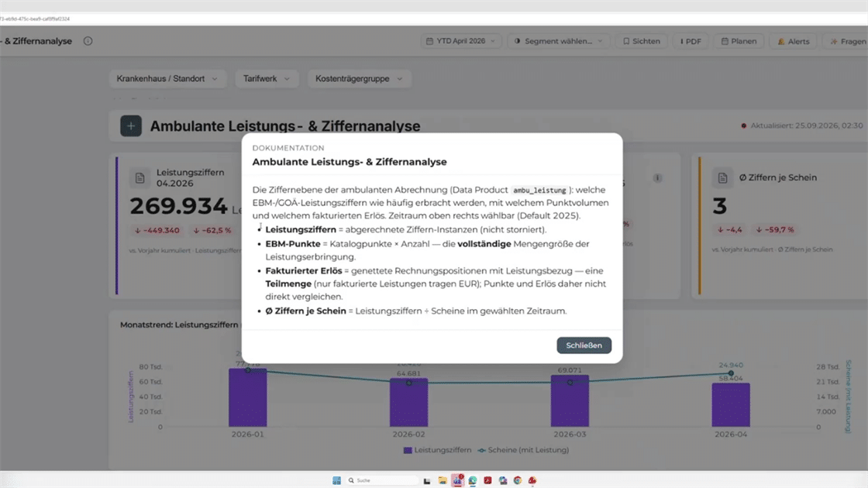Click the -59,7 % change badge

click(775, 229)
